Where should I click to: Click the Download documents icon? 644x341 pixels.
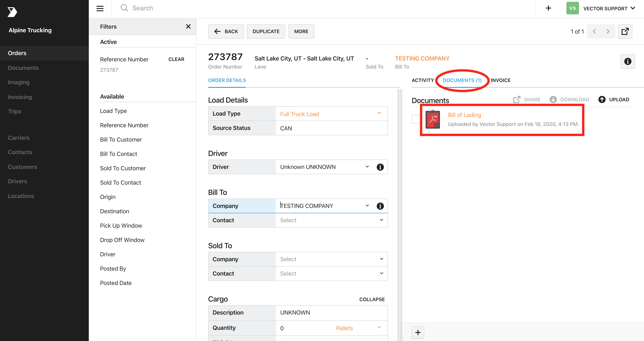click(553, 99)
